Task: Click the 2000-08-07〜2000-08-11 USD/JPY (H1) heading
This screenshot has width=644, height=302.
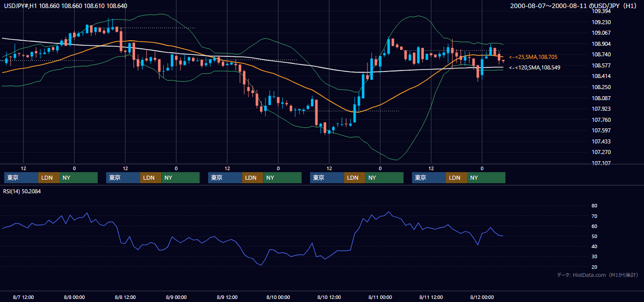Action: pos(574,6)
